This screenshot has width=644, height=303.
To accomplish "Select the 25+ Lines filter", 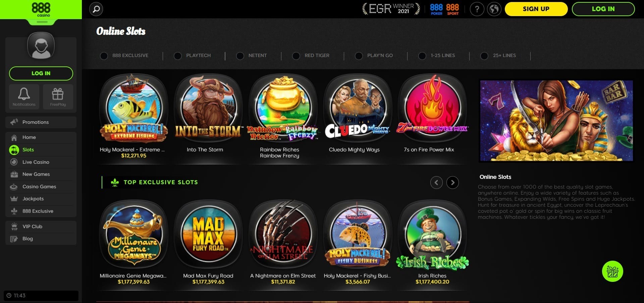I will tap(498, 56).
